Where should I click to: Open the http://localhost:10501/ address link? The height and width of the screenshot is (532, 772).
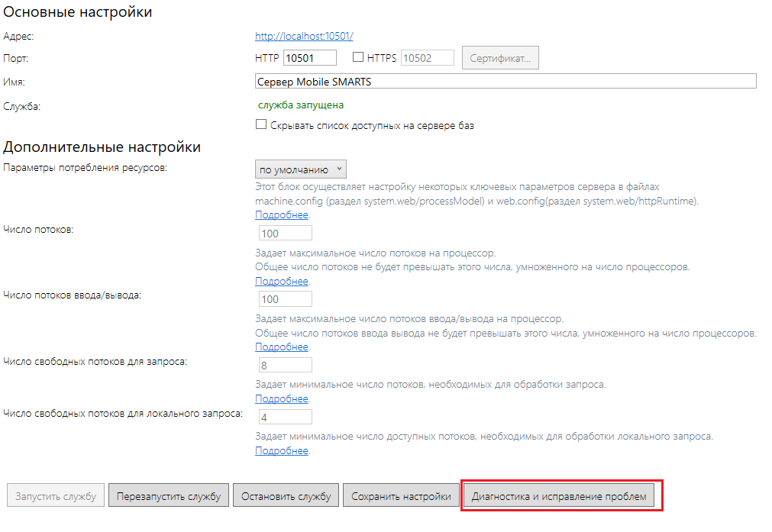[304, 36]
